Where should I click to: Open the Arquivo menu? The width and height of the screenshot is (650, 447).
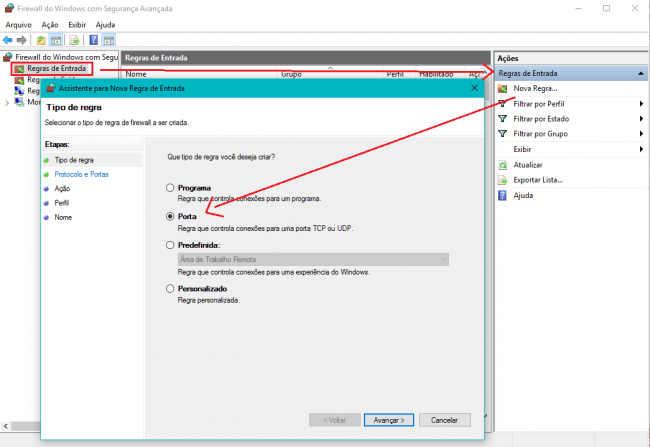[18, 25]
